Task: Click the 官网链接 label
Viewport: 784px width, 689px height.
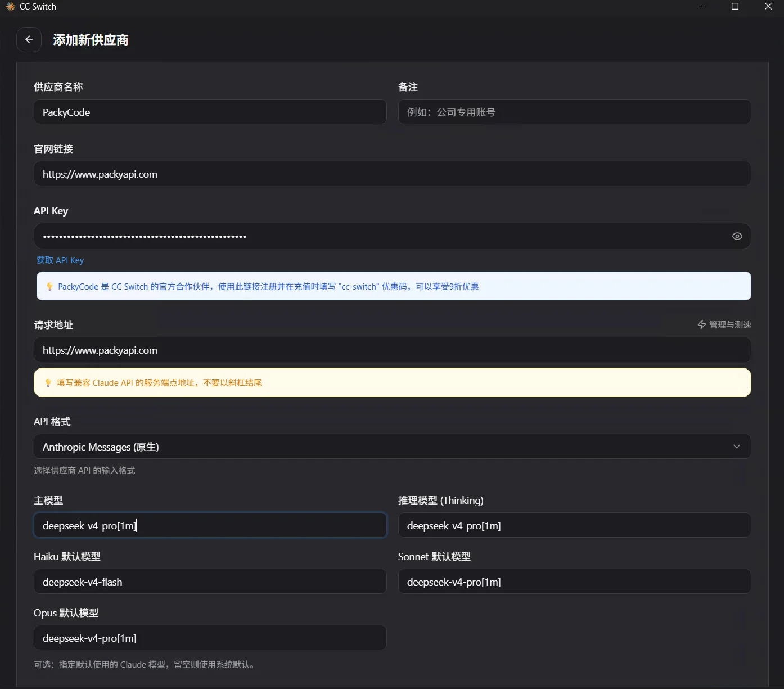Action: pyautogui.click(x=53, y=149)
